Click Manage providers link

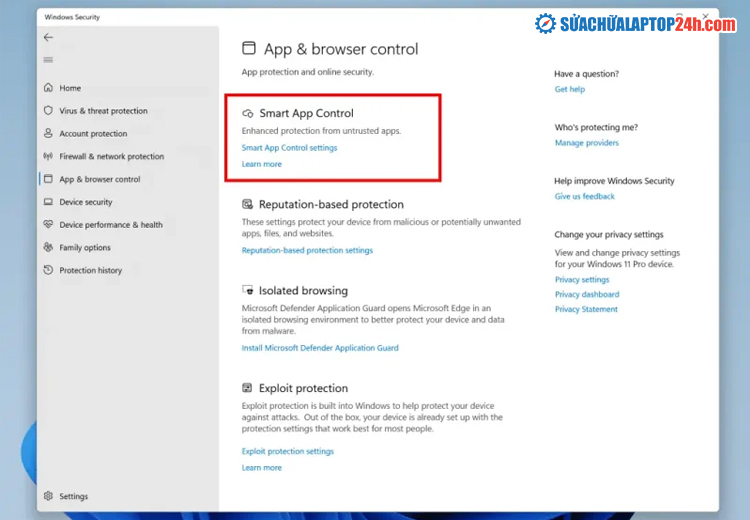[x=586, y=143]
